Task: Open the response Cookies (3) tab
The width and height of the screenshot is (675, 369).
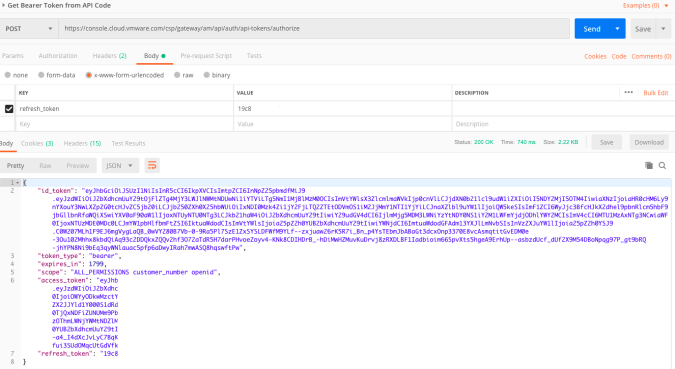Action: click(37, 143)
